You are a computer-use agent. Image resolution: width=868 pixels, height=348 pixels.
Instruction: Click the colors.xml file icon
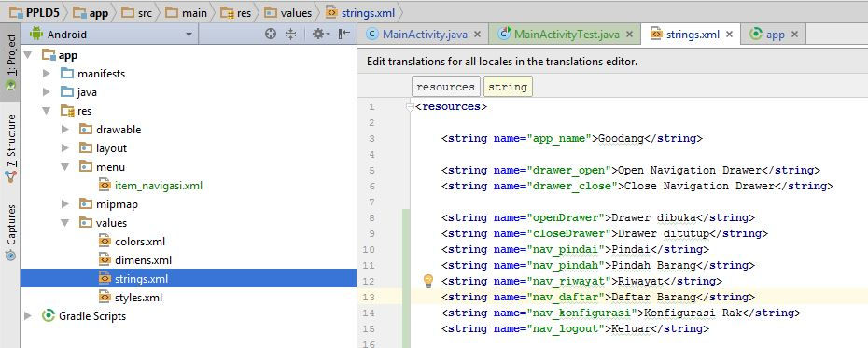[x=105, y=242]
